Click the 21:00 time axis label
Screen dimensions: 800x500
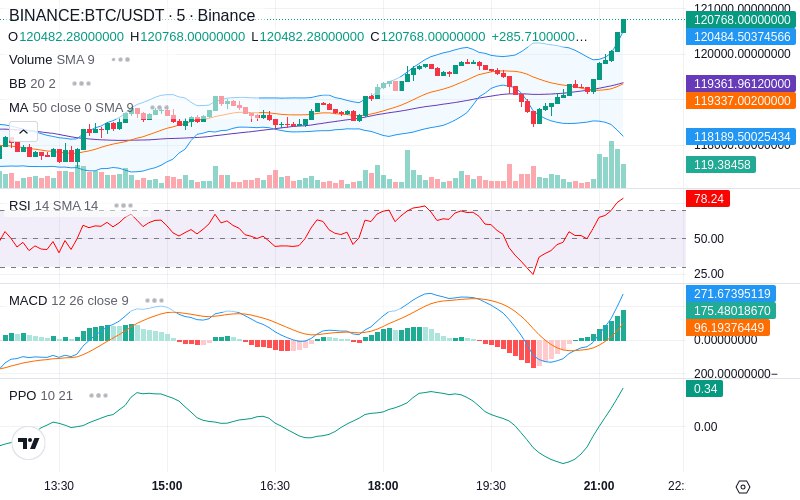(599, 486)
